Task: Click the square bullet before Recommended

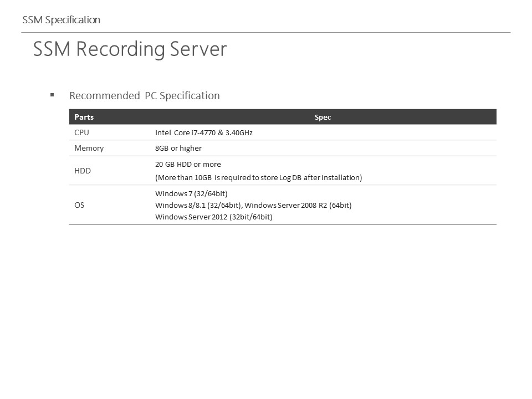Action: point(52,95)
